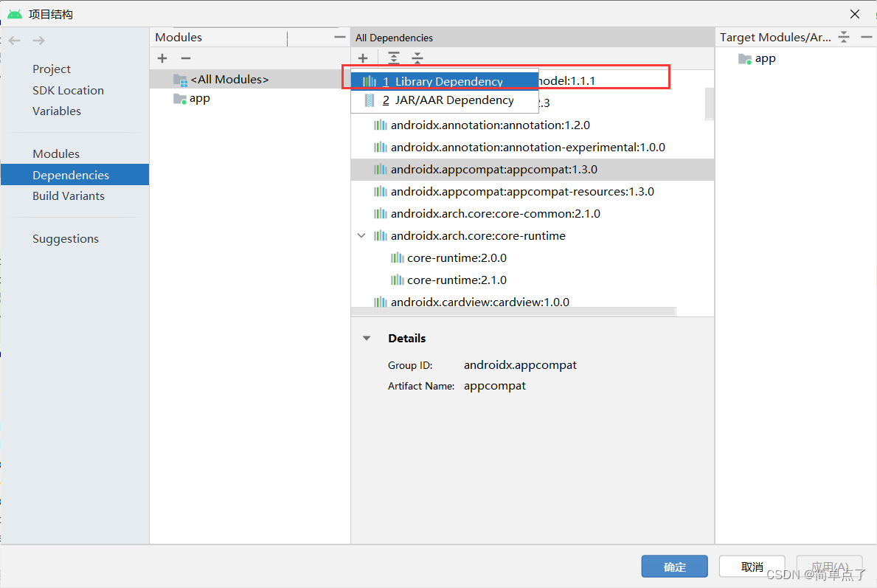
Task: Click the Android Studio logo in the title bar
Action: (x=14, y=13)
